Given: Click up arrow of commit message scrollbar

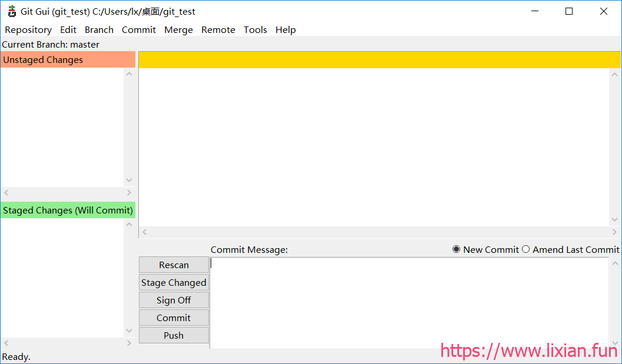Looking at the screenshot, I should (x=615, y=263).
